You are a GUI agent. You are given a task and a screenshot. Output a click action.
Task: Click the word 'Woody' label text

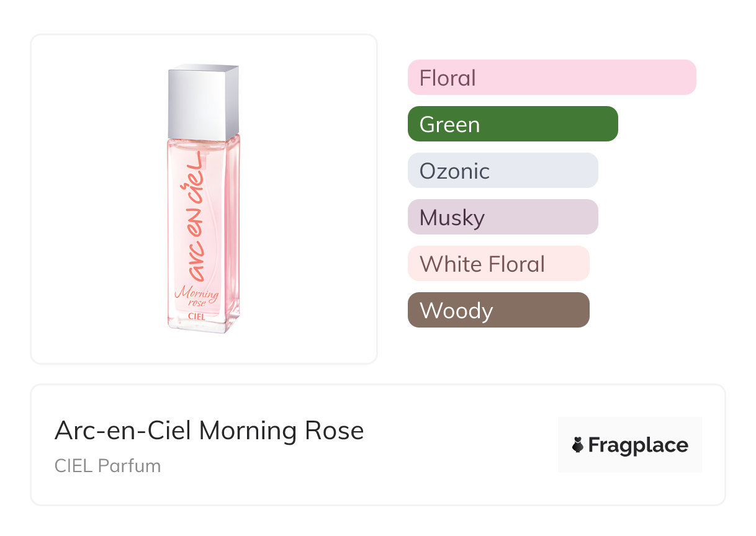pos(456,311)
